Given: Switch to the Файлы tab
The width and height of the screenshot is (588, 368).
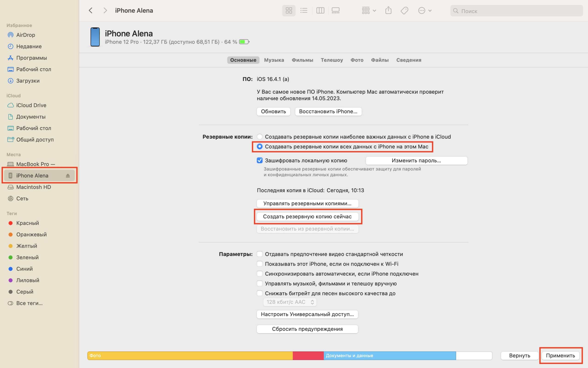Looking at the screenshot, I should pyautogui.click(x=380, y=60).
